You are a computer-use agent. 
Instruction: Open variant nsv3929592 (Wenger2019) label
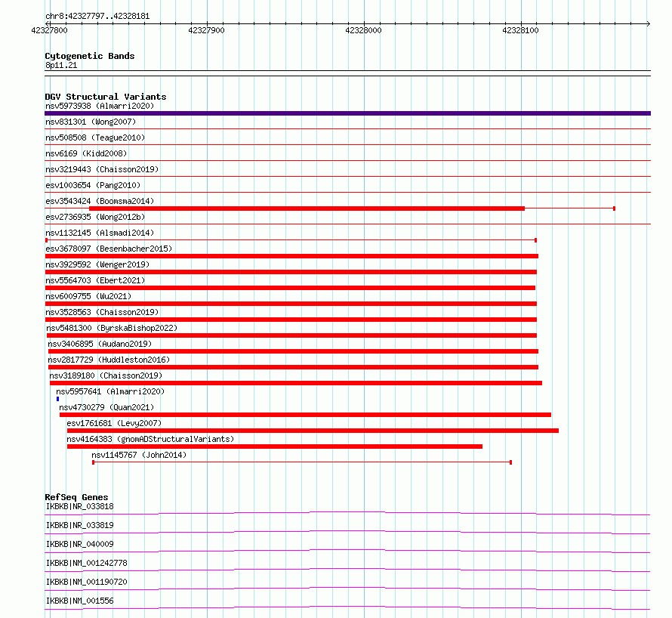(97, 264)
